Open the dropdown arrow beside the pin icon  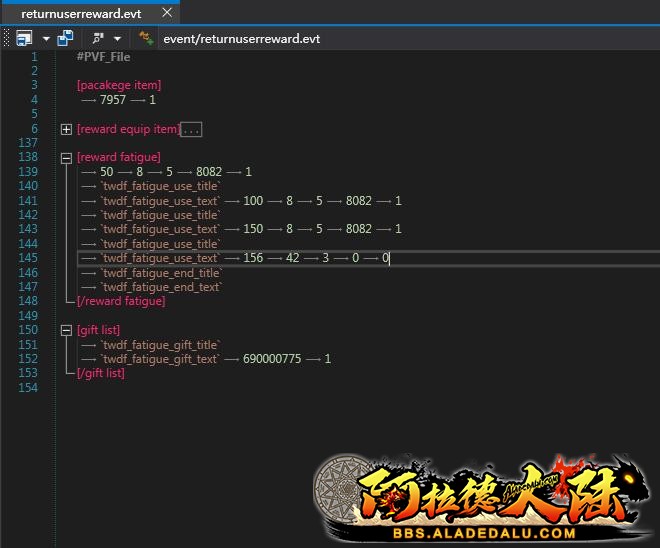[118, 38]
